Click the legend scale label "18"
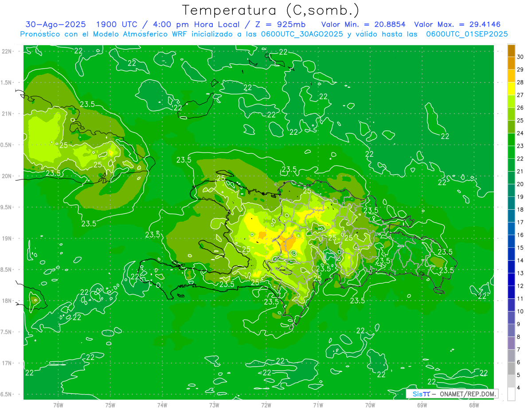Screen dimensions: 532x411 pos(520,210)
